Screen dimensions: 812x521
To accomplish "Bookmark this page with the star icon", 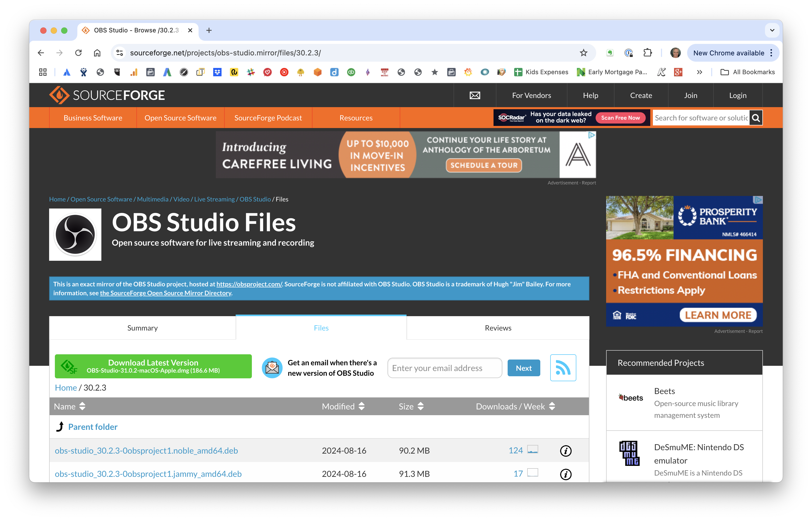I will point(583,53).
